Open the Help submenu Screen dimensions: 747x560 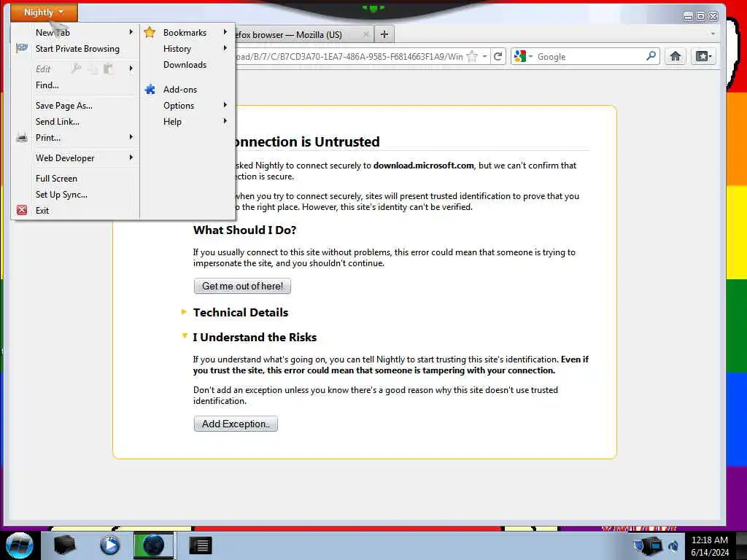coord(172,122)
